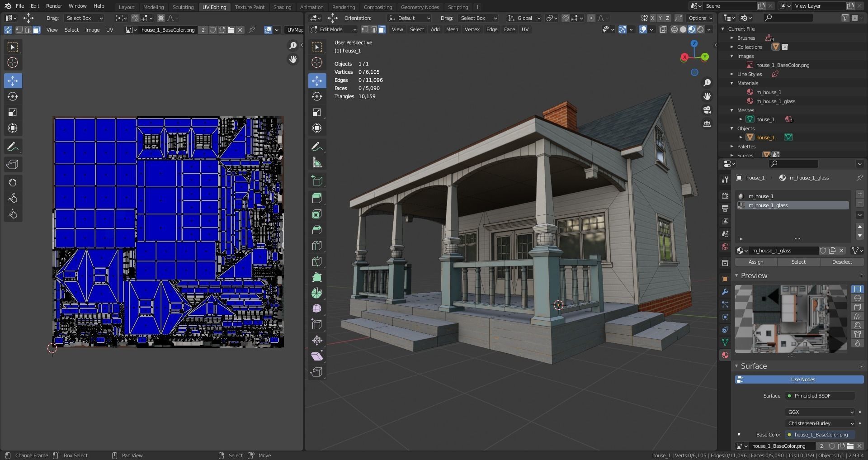The width and height of the screenshot is (868, 460).
Task: Switch to the Shading workspace tab
Action: [x=282, y=7]
